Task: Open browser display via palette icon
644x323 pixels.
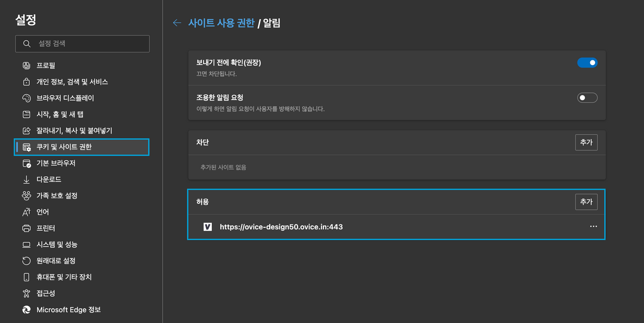Action: [x=26, y=98]
